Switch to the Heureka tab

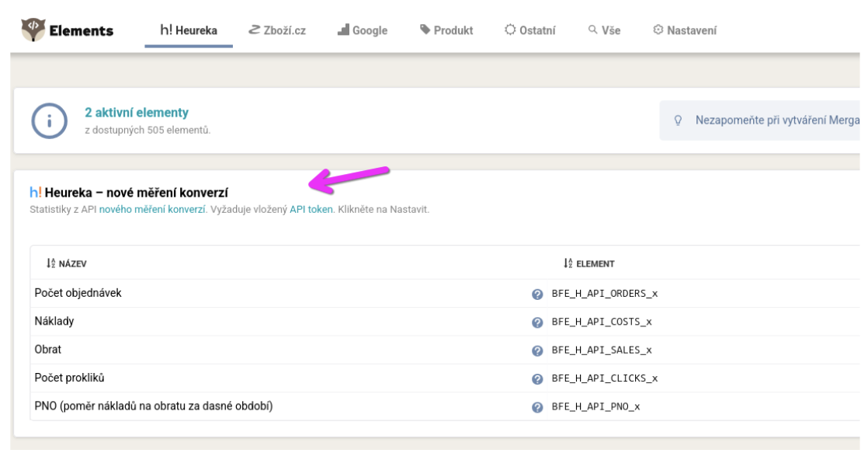[188, 31]
